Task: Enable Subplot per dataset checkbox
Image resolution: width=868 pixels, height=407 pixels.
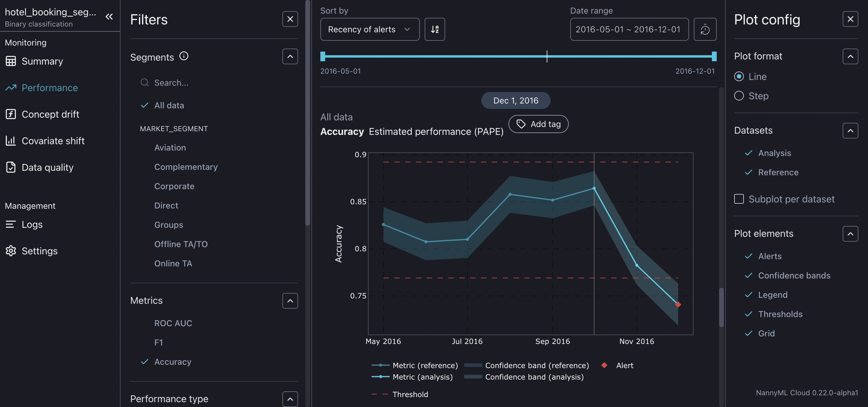Action: 739,199
